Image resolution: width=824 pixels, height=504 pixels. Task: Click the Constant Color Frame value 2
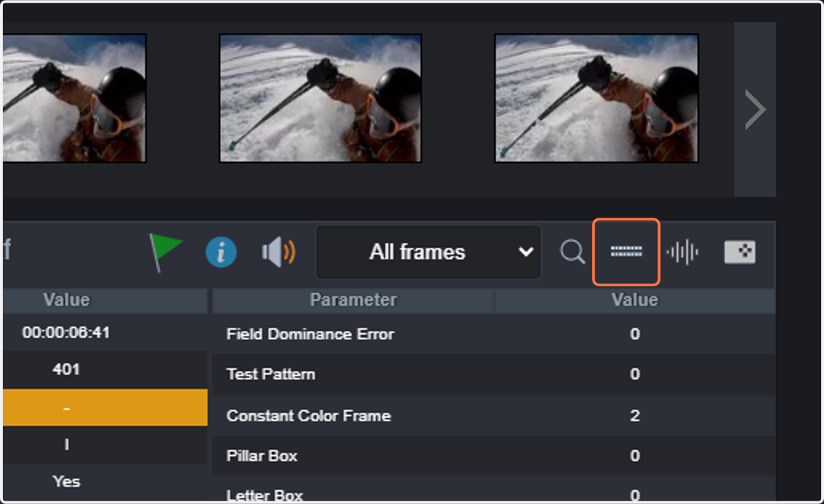[635, 415]
